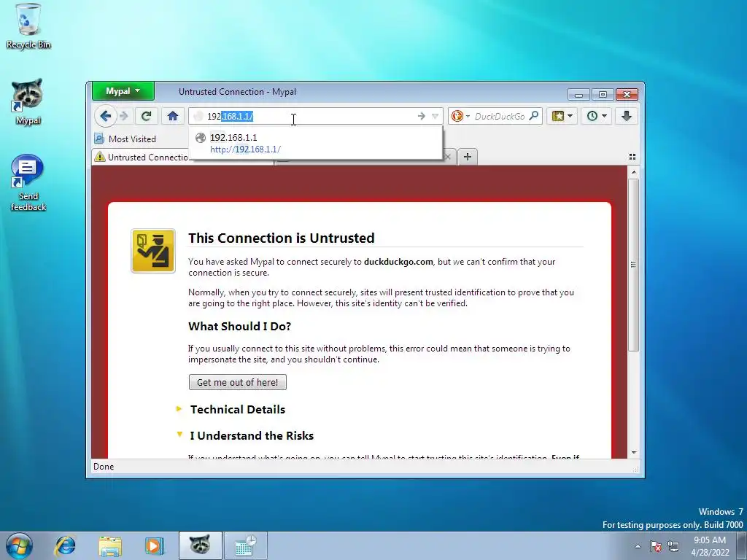Switch to Mypal raccoon taskbar button

200,545
